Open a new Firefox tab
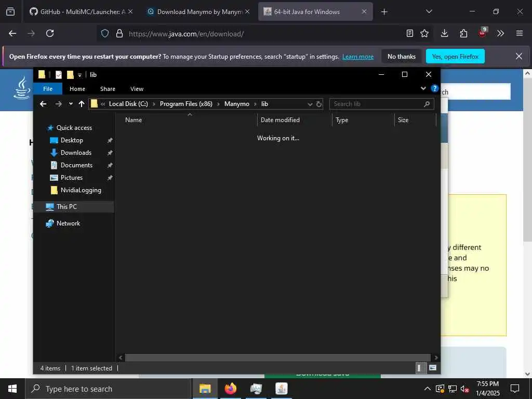 tap(384, 12)
